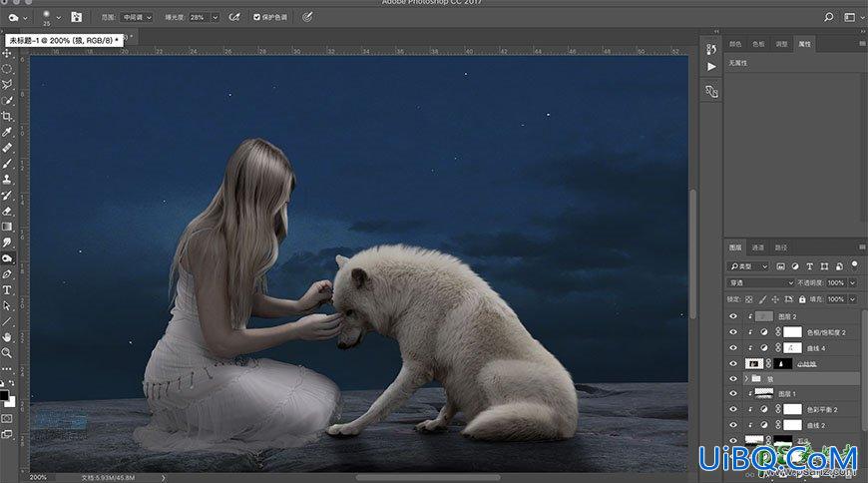Select the Eraser tool
The image size is (868, 483).
click(x=7, y=211)
